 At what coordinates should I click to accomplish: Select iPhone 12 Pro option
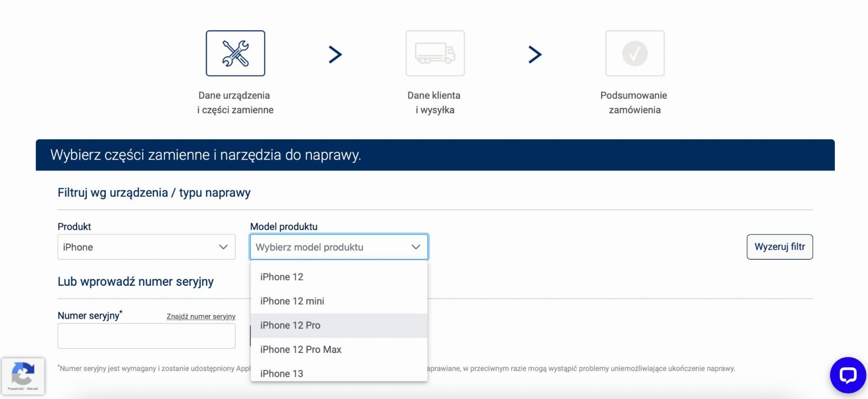click(339, 325)
